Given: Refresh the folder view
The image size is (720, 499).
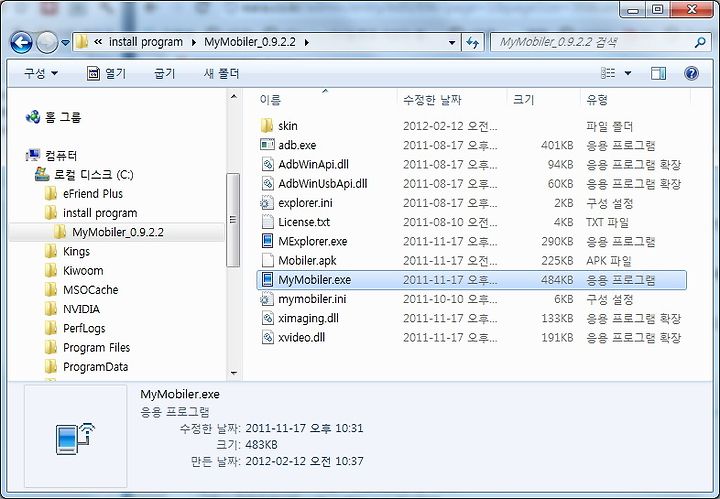Looking at the screenshot, I should 472,43.
